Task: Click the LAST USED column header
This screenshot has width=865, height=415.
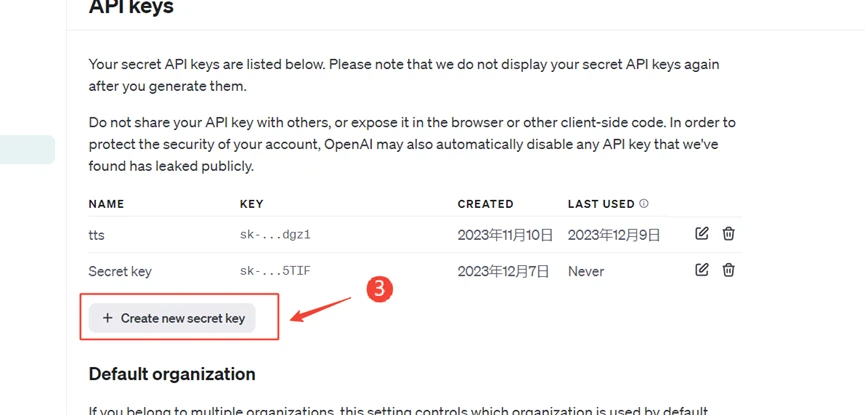Action: 601,204
